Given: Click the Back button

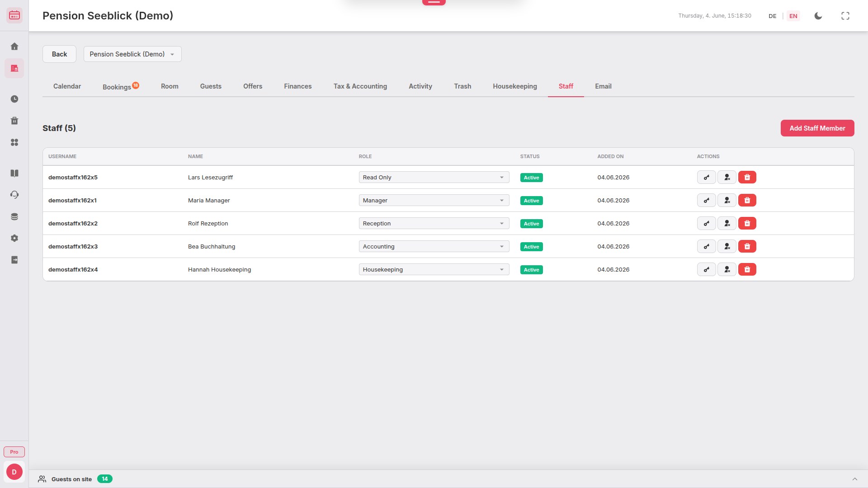Looking at the screenshot, I should [59, 54].
